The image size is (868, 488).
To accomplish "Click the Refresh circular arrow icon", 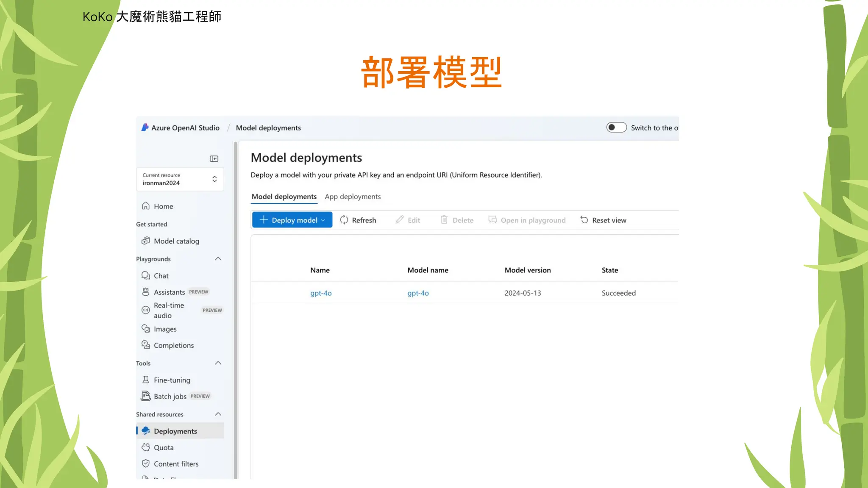I will (x=344, y=220).
